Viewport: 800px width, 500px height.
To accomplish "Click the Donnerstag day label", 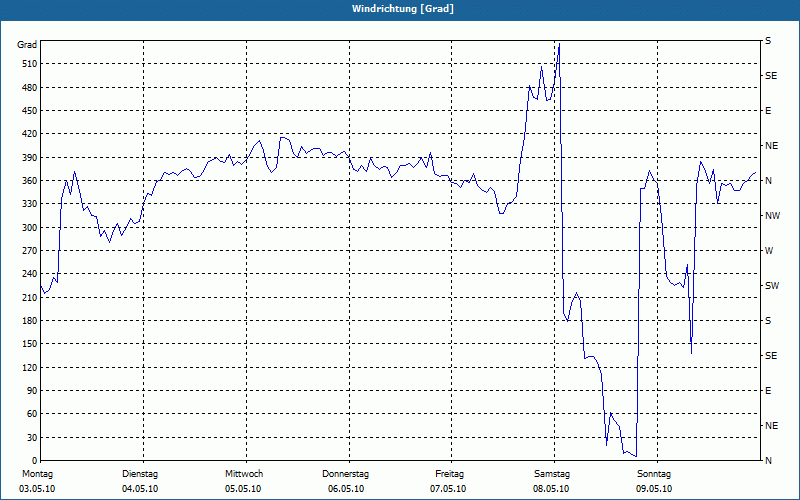I will 345,474.
